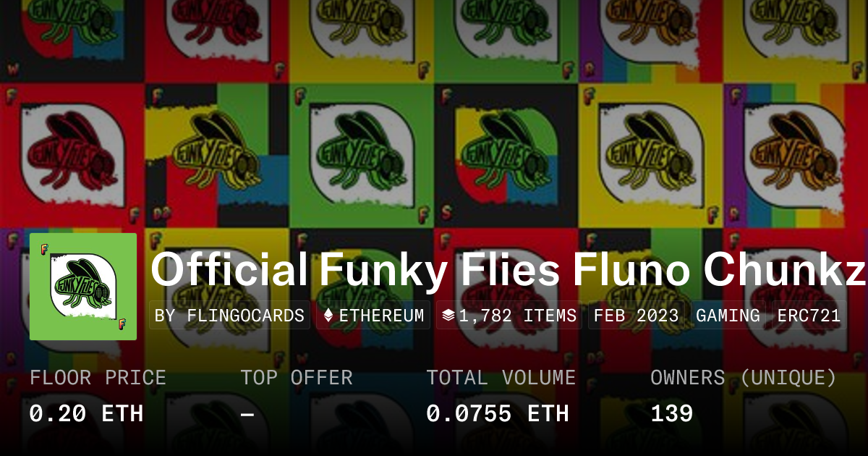This screenshot has height=456, width=868.
Task: Click the 0.20 ETH floor price value
Action: click(86, 414)
